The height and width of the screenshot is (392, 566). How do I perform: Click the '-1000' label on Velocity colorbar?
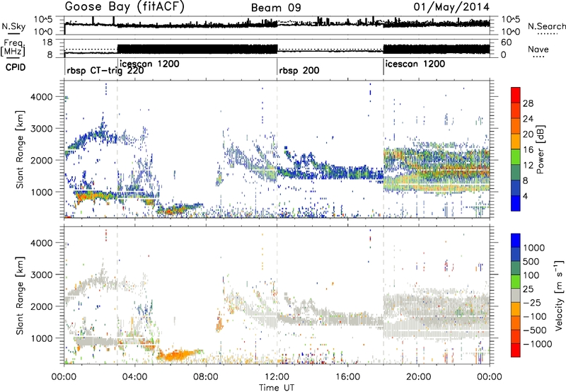click(537, 344)
